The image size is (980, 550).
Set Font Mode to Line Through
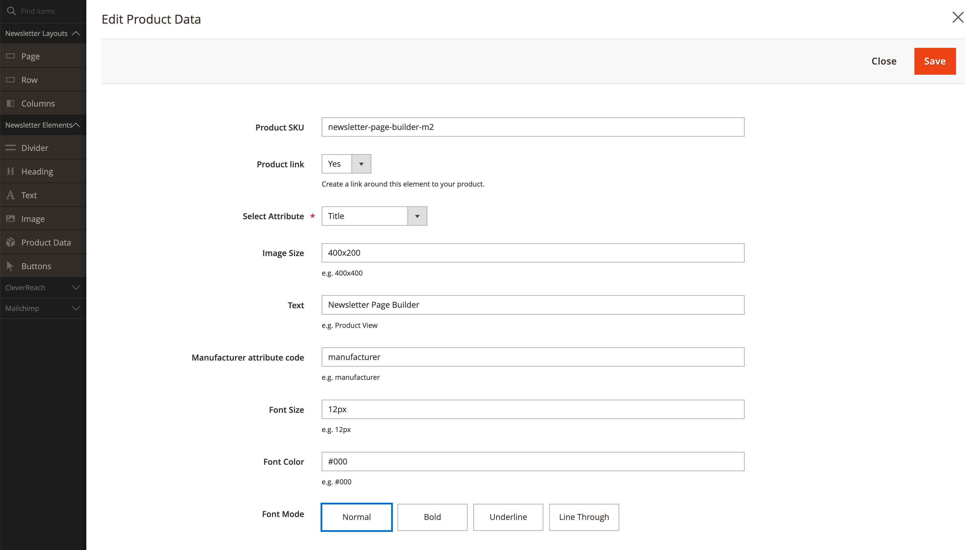(584, 517)
